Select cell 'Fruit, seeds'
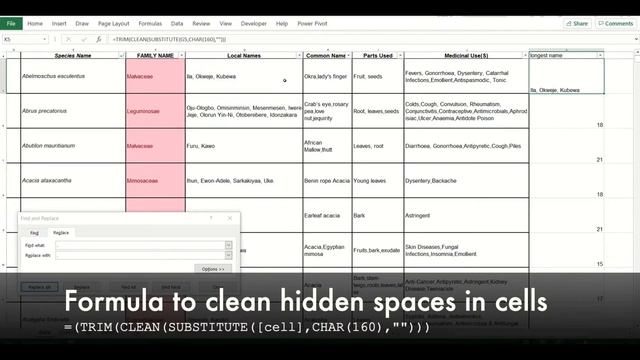Viewport: 640px width, 360px height. click(378, 76)
